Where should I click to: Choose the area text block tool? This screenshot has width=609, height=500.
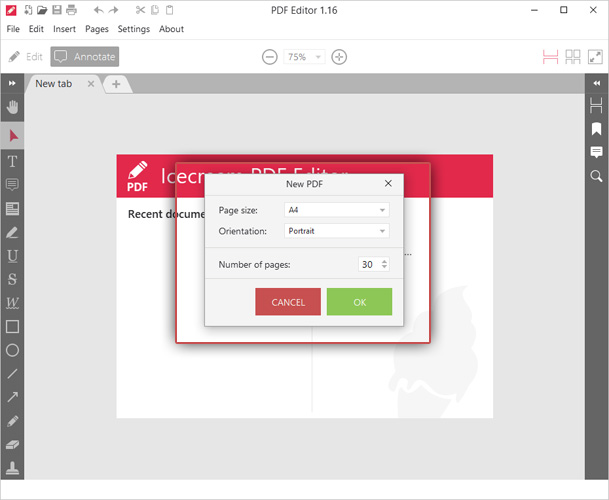(12, 209)
